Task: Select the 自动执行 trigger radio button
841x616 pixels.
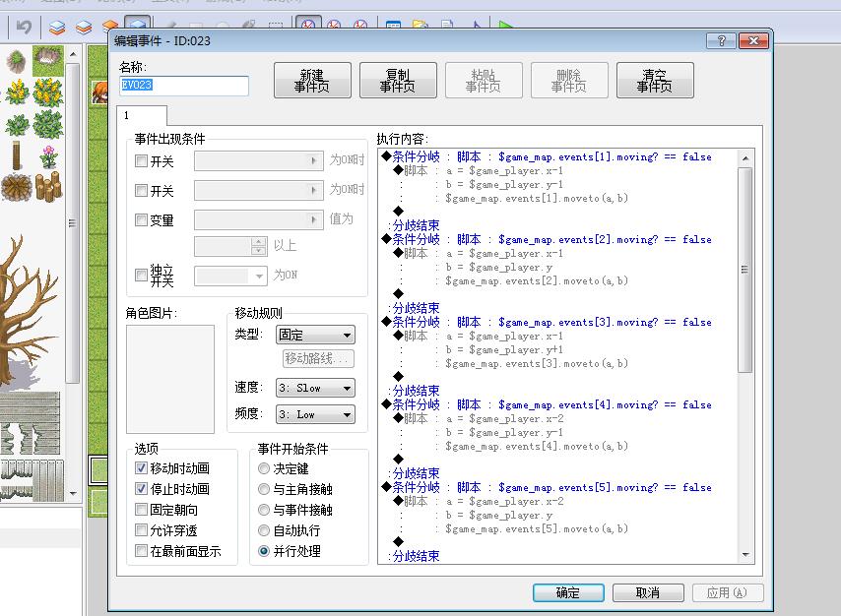Action: [263, 530]
